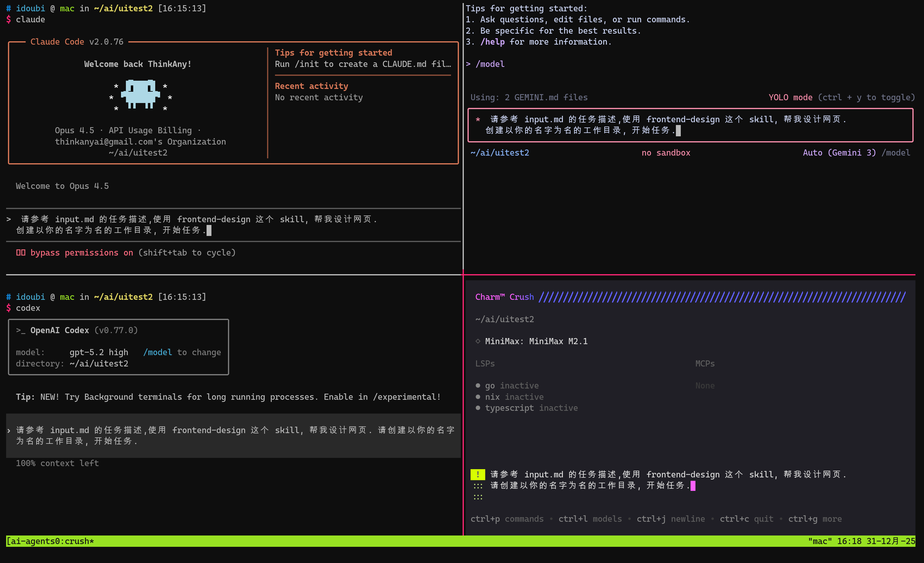Click the red asterisk in Gemini input box
Image resolution: width=924 pixels, height=563 pixels.
point(478,120)
